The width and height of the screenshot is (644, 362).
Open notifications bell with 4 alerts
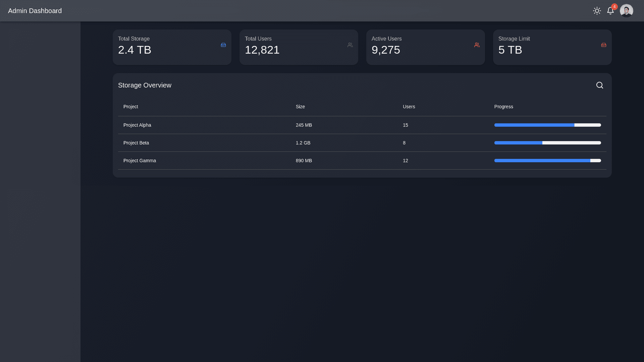coord(610,11)
